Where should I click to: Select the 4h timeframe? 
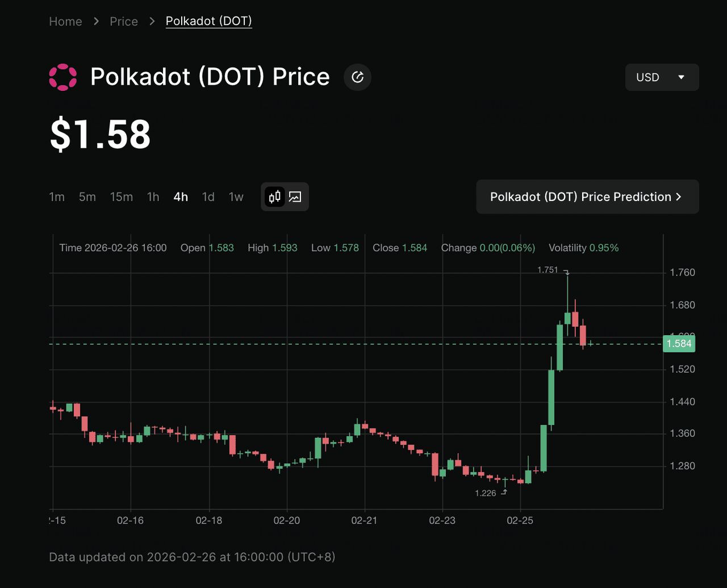tap(181, 197)
